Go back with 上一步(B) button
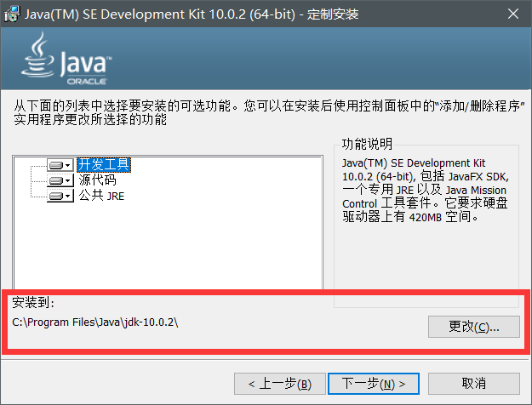532x405 pixels. tap(279, 384)
